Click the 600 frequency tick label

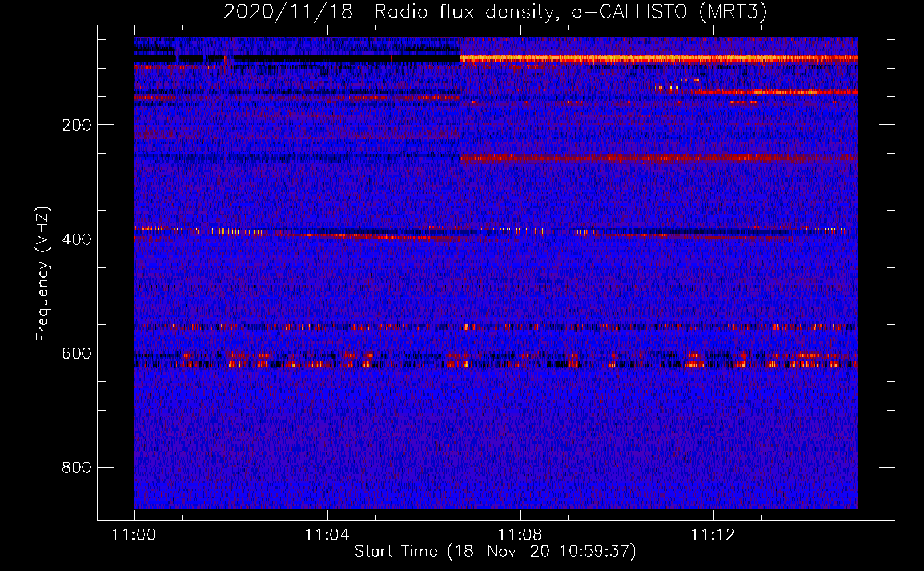pyautogui.click(x=77, y=353)
